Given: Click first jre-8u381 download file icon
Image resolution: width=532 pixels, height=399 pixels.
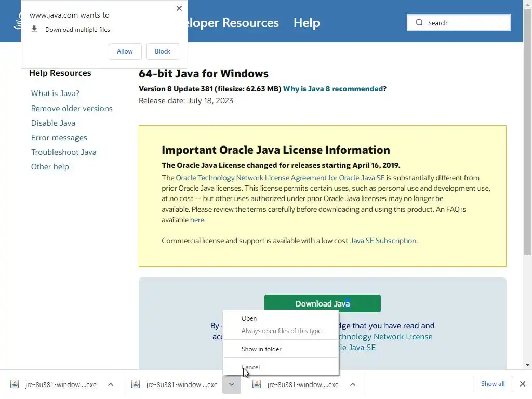Looking at the screenshot, I should point(14,384).
